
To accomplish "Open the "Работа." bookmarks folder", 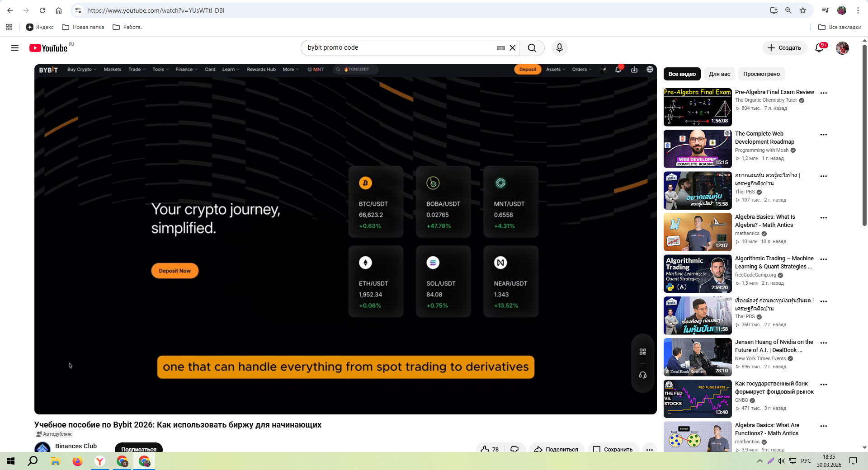I will [127, 27].
